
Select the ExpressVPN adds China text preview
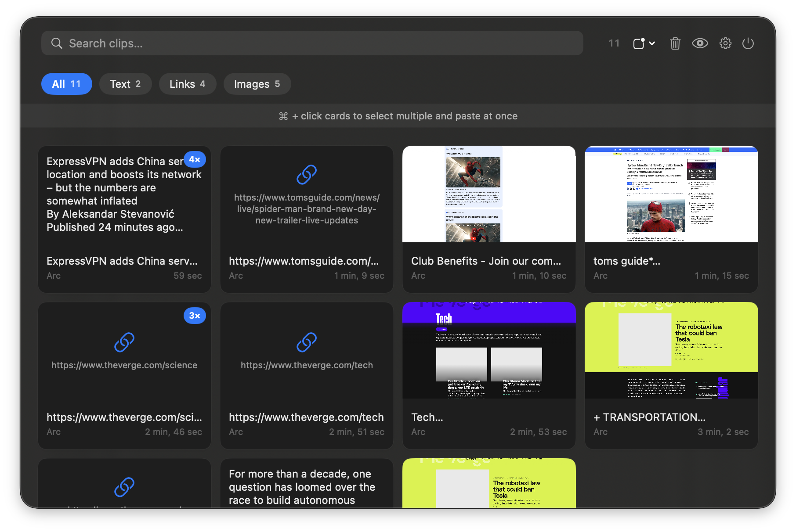pos(124,194)
